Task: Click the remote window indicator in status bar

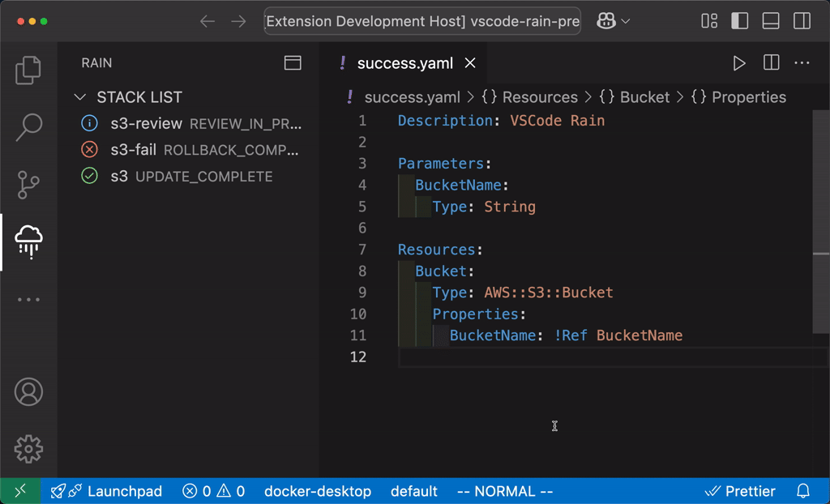Action: click(20, 491)
